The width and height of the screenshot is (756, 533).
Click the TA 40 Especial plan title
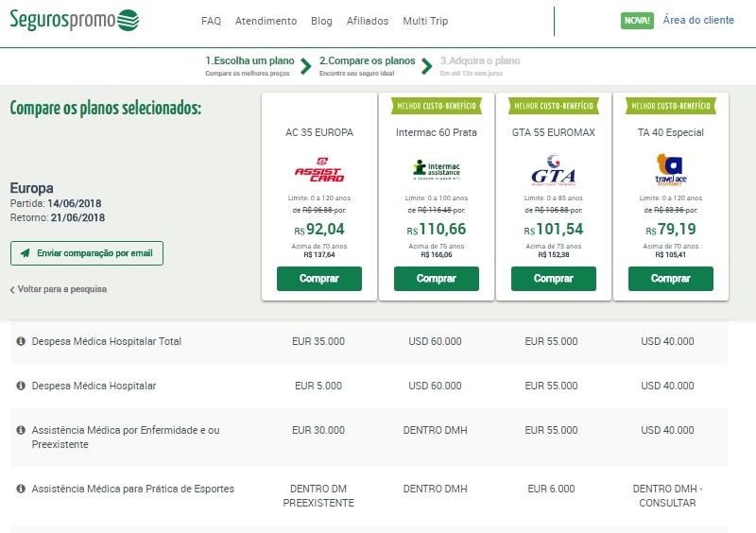point(671,132)
